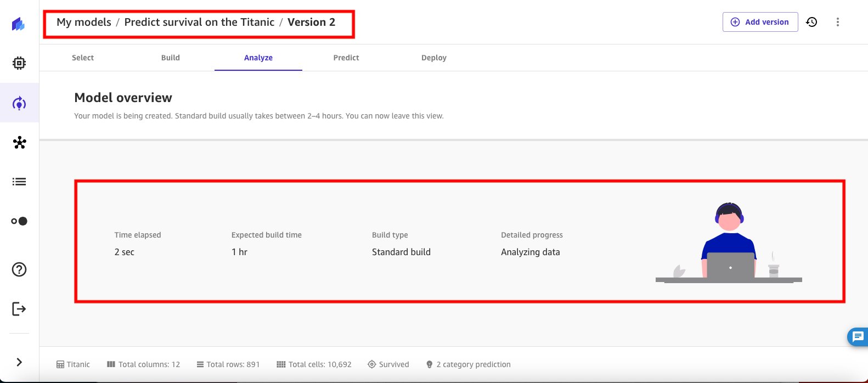The image size is (868, 383).
Task: Open the network graph sidebar icon
Action: coord(20,143)
